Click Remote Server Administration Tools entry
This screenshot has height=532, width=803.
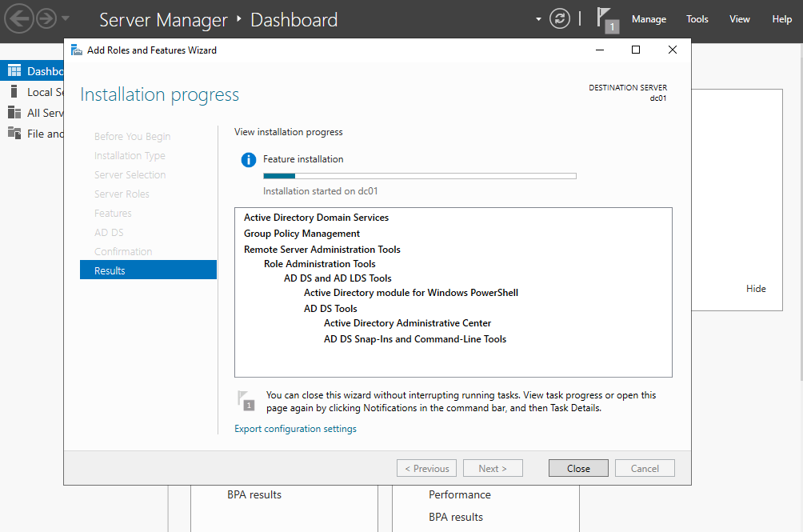click(x=322, y=250)
